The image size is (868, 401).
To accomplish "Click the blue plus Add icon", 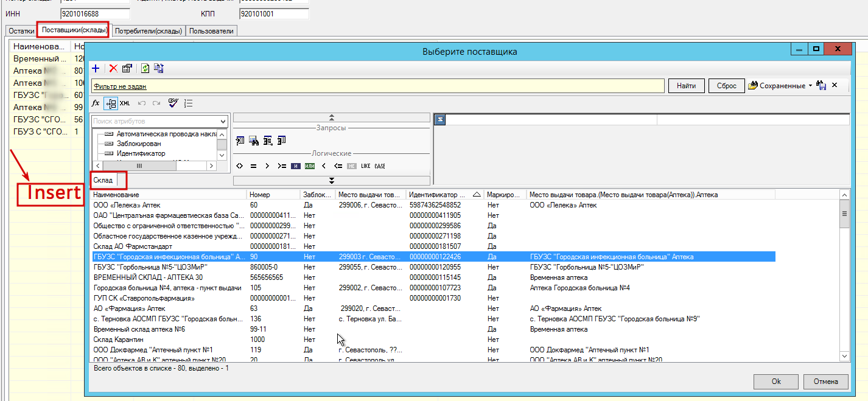I will click(x=96, y=69).
